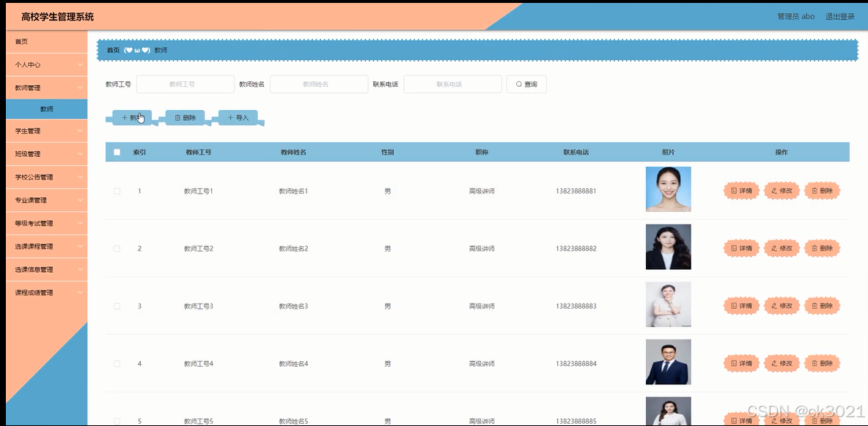This screenshot has width=868, height=426.
Task: Open the 首页 sidebar item
Action: click(x=46, y=42)
